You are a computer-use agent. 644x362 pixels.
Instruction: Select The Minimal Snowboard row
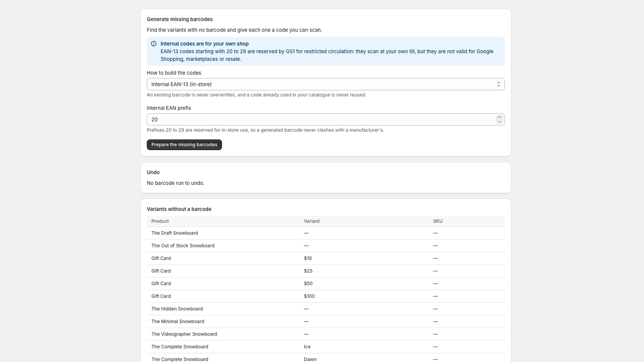[326, 322]
